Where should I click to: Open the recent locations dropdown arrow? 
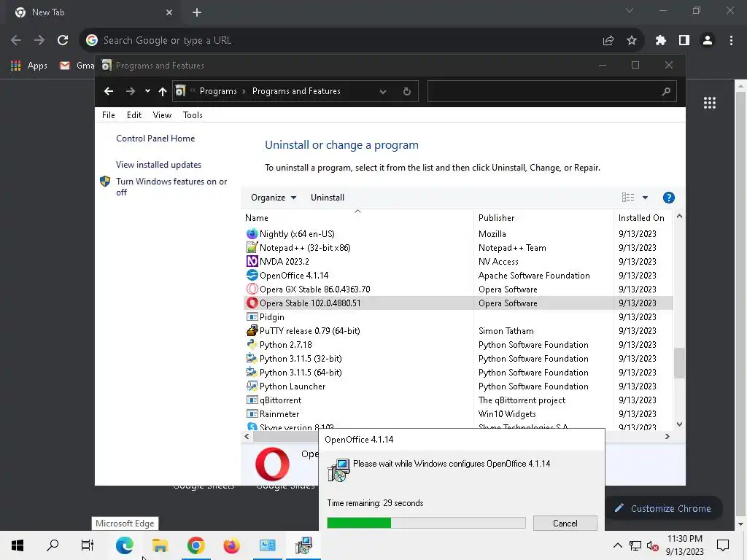tap(147, 91)
